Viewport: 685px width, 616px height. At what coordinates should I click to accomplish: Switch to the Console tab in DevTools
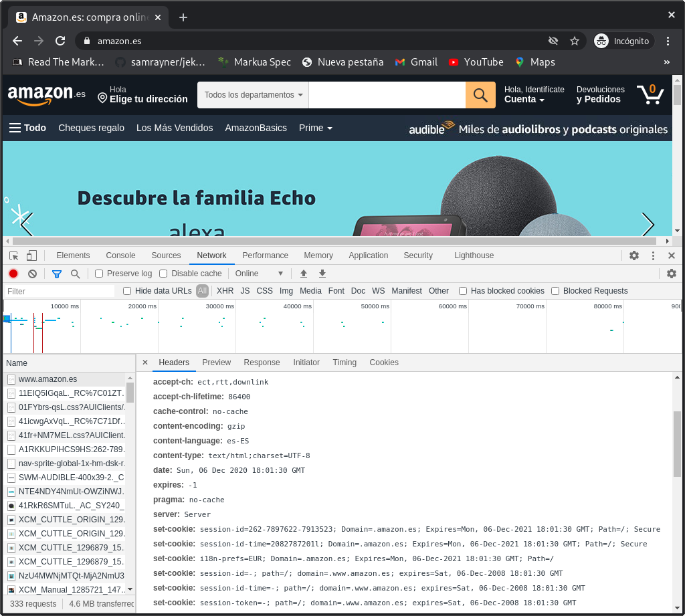tap(120, 255)
